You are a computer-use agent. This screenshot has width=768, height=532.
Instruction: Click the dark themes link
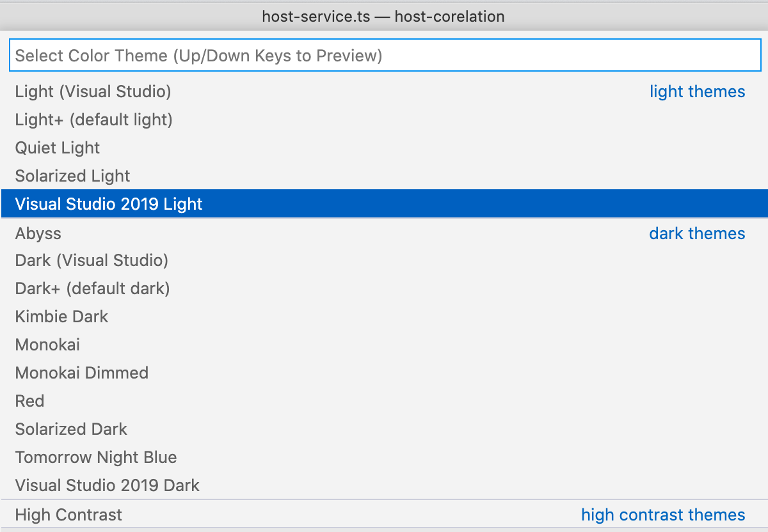(697, 233)
